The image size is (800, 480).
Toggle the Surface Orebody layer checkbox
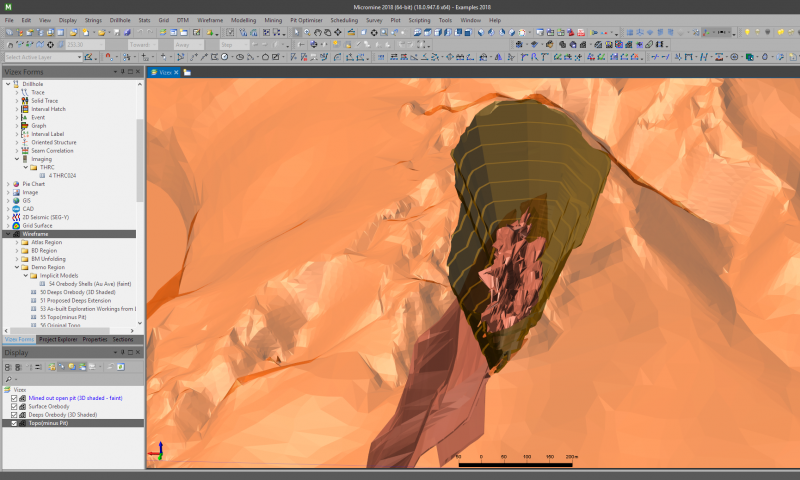[14, 406]
